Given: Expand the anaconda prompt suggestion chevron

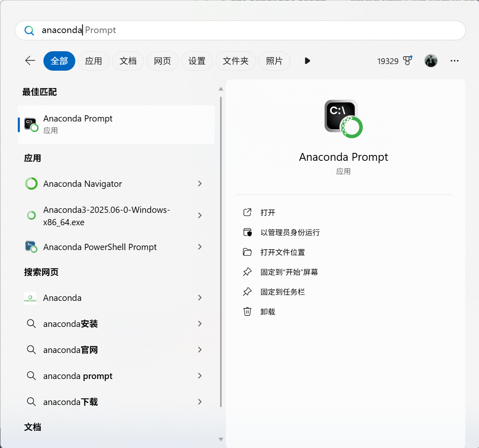Looking at the screenshot, I should click(x=200, y=375).
